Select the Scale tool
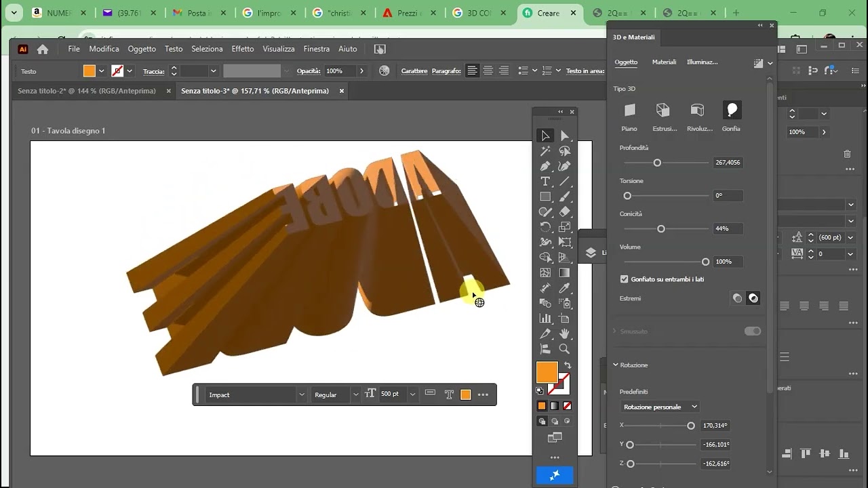This screenshot has height=488, width=868. coord(564,227)
